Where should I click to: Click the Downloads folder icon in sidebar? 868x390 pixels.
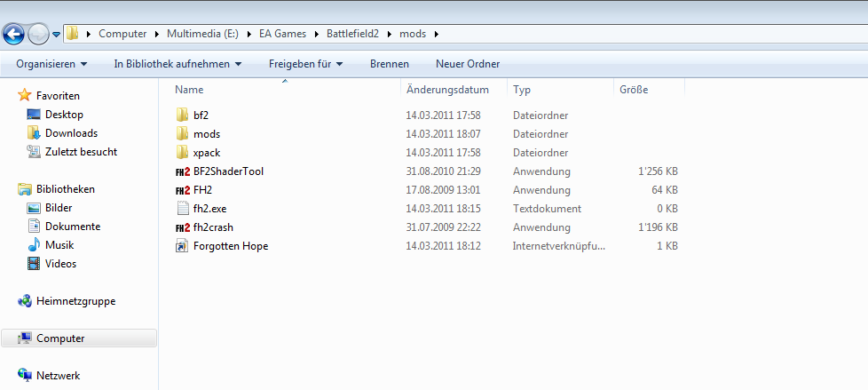coord(34,133)
